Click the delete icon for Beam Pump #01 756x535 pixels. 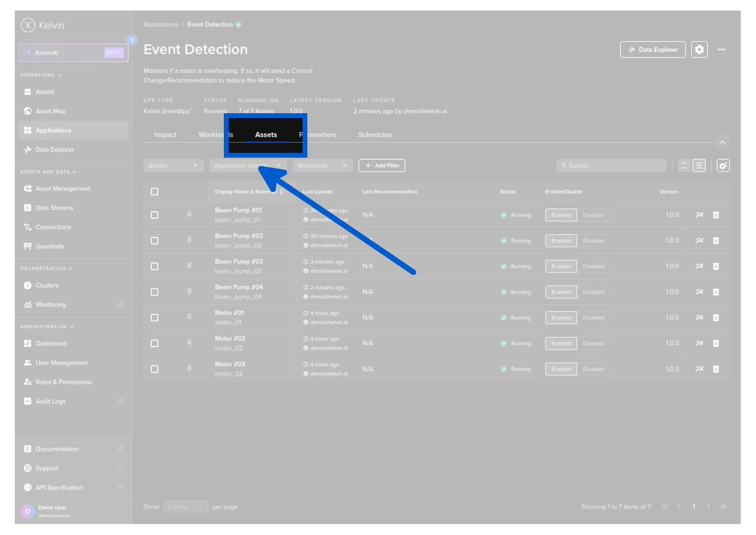(715, 215)
